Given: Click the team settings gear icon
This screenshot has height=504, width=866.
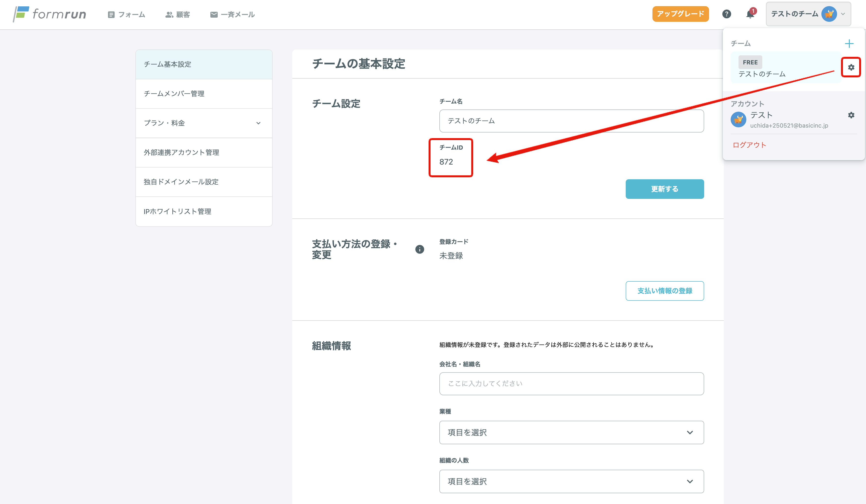Looking at the screenshot, I should [851, 67].
